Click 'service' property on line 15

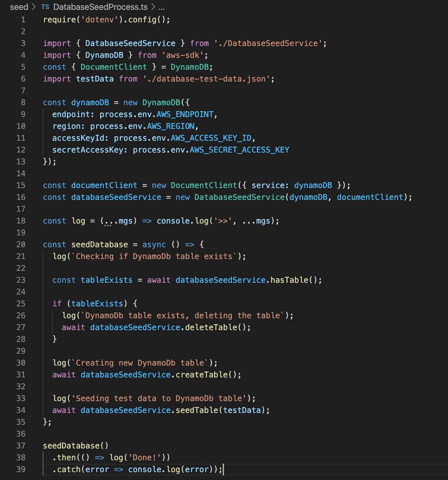268,185
